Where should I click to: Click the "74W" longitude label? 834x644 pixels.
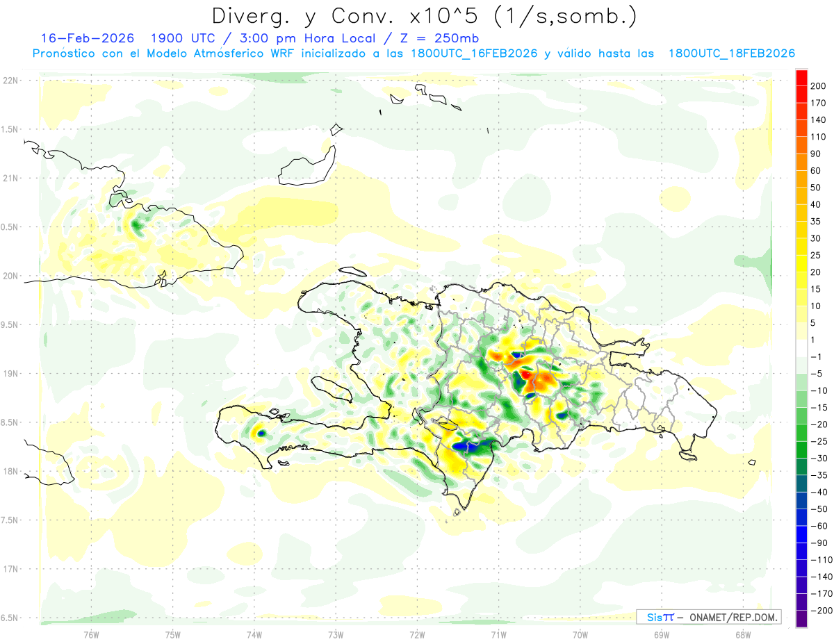254,634
